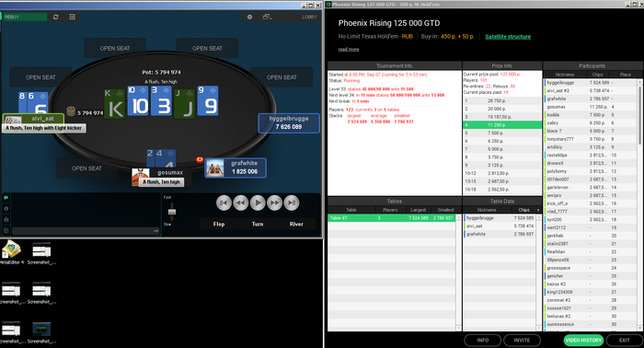Open VIDEO HISTORY
The image size is (644, 348).
(583, 341)
